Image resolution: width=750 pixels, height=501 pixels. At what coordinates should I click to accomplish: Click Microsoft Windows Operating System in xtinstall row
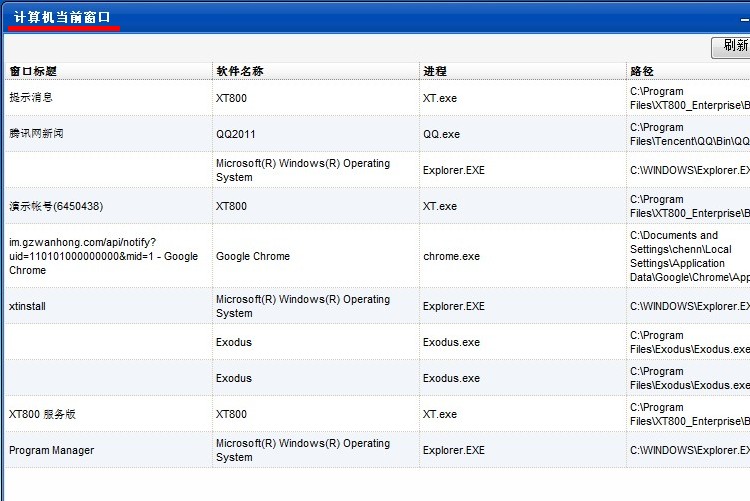coord(316,306)
